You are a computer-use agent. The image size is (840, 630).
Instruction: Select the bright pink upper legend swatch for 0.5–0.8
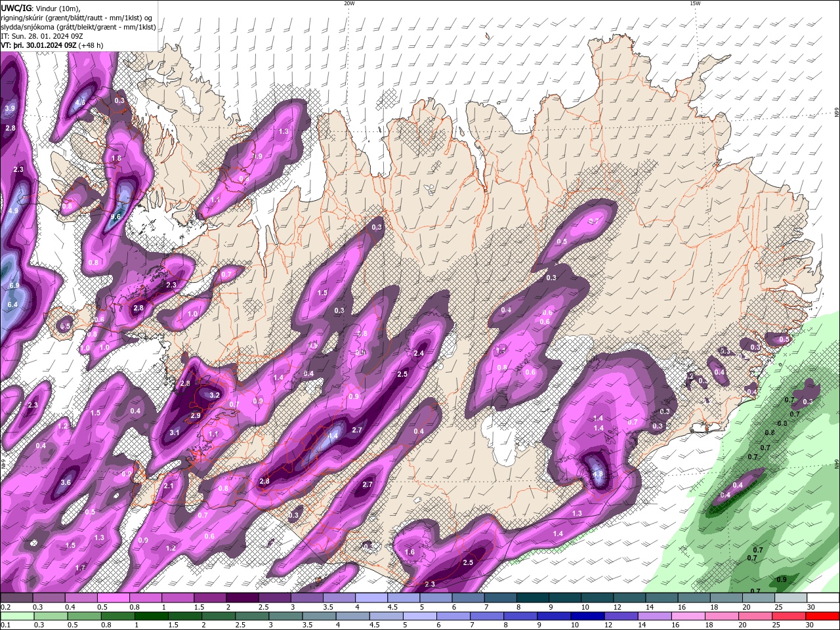[x=114, y=598]
